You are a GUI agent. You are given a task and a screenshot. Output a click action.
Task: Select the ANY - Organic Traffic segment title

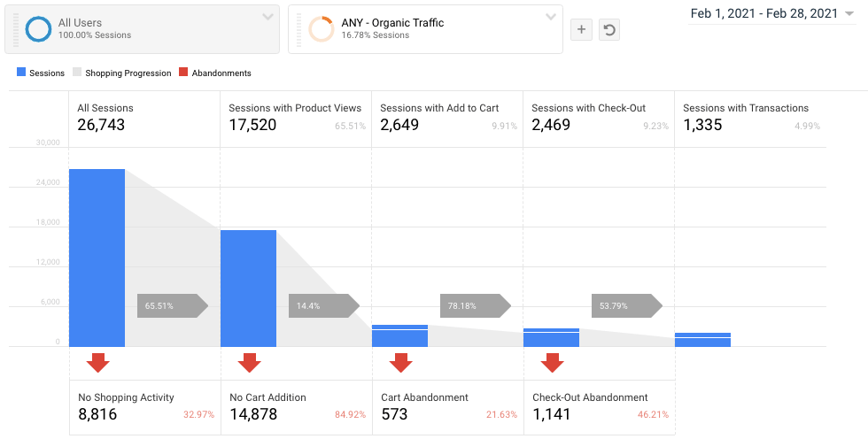point(392,23)
